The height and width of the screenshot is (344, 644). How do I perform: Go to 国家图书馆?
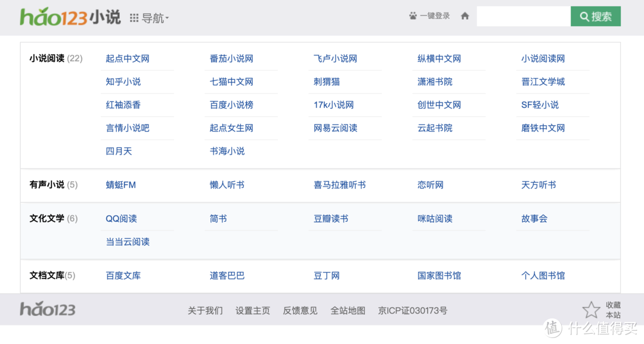pyautogui.click(x=439, y=276)
